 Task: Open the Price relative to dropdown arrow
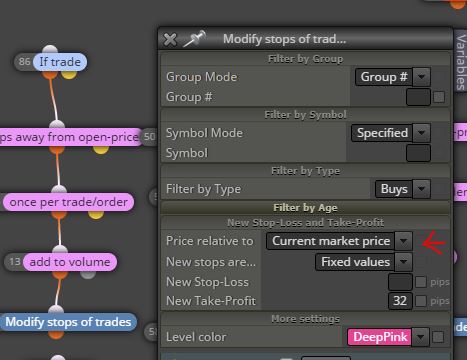(x=404, y=241)
